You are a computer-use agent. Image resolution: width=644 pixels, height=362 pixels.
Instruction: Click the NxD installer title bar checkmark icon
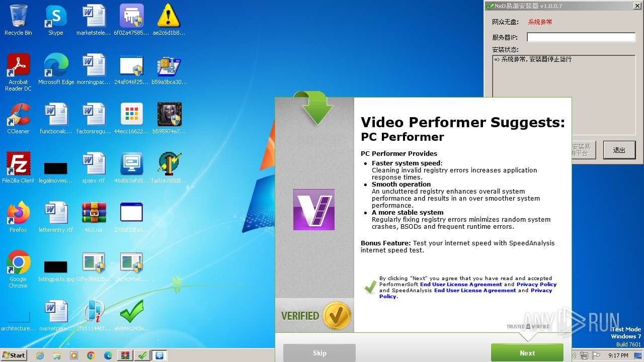pos(490,6)
